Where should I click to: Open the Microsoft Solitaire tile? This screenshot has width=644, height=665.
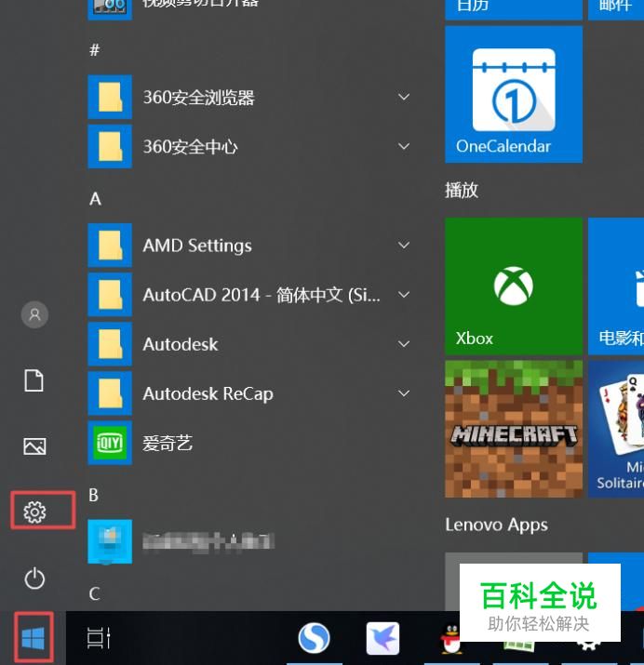[x=616, y=429]
